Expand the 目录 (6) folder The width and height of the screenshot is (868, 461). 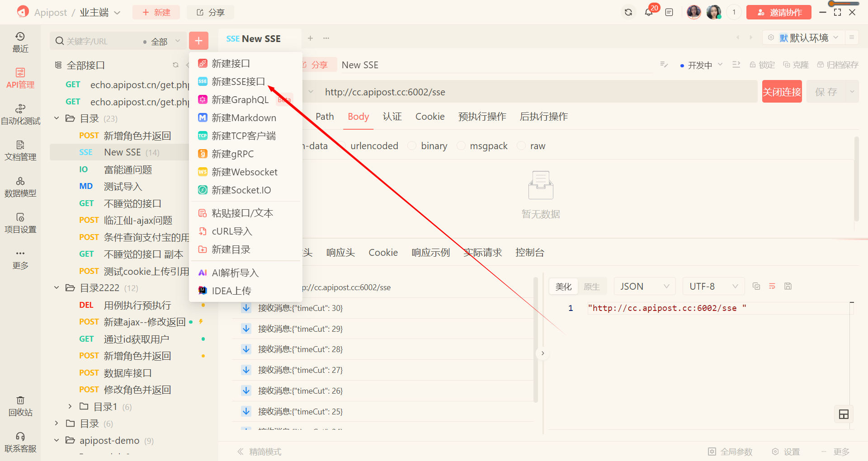57,423
